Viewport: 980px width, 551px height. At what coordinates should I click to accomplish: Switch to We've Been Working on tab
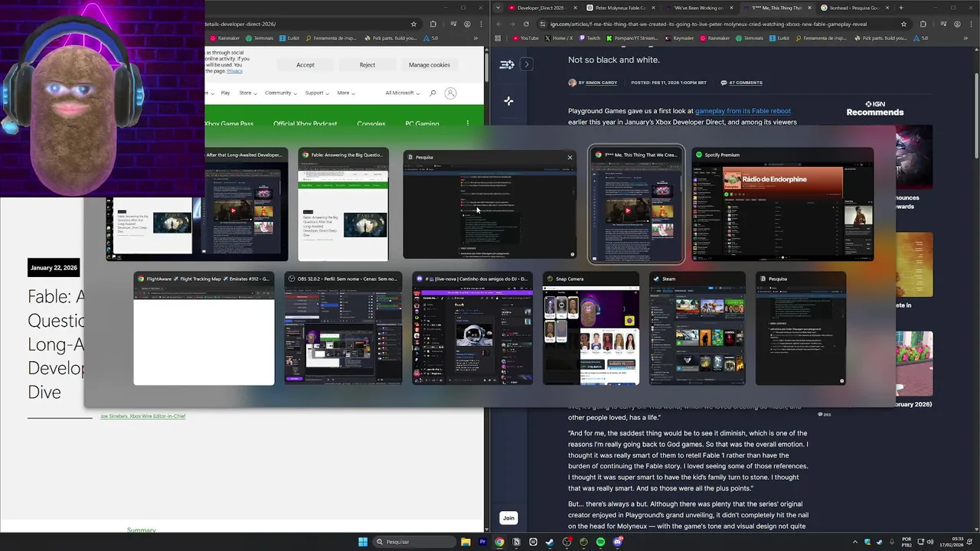pos(698,8)
